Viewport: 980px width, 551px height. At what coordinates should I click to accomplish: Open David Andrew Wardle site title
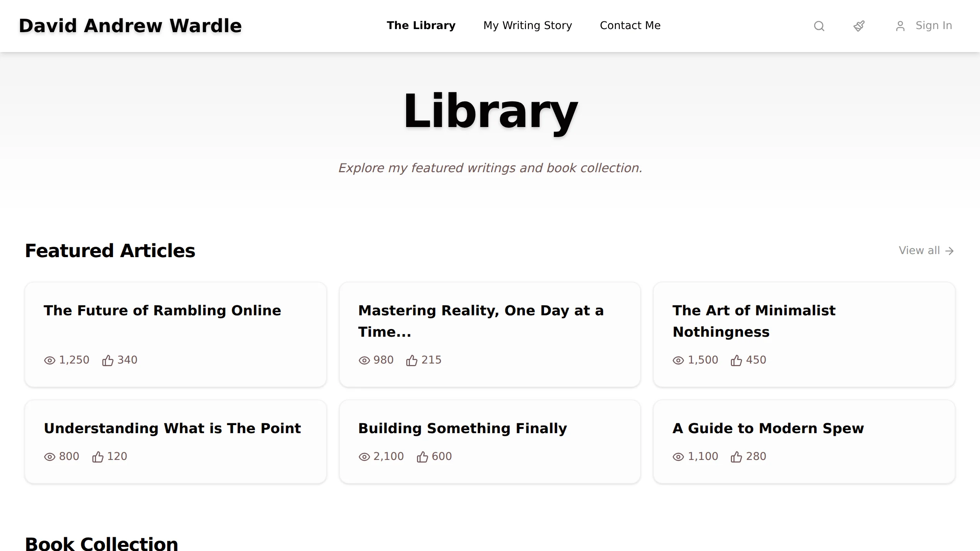click(130, 26)
